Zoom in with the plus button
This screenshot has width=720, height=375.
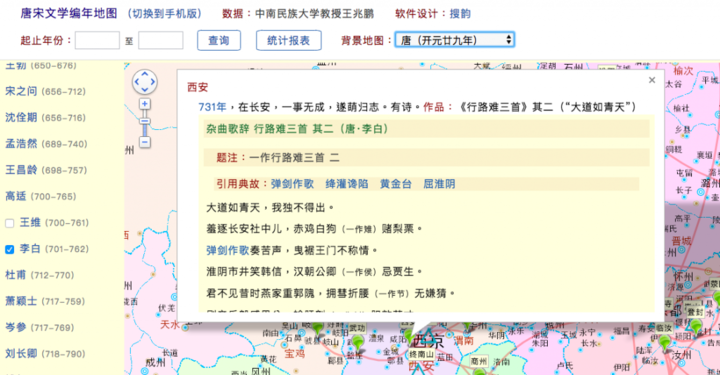[145, 104]
